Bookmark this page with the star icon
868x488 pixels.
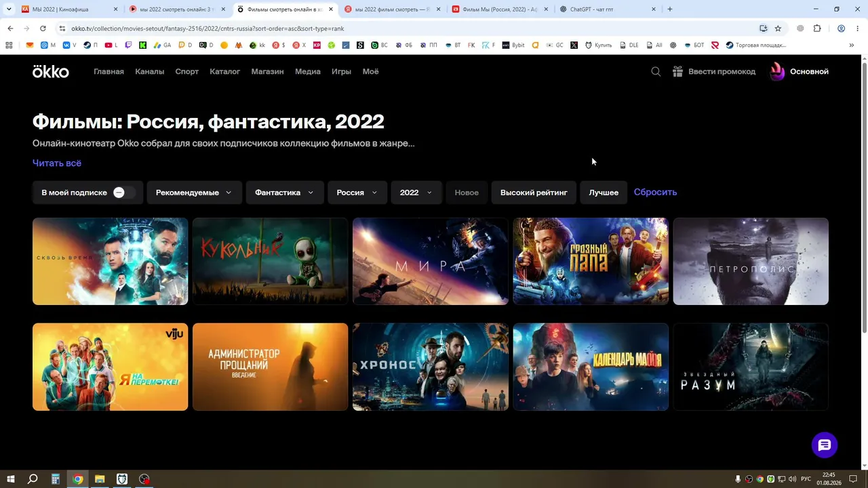[778, 28]
